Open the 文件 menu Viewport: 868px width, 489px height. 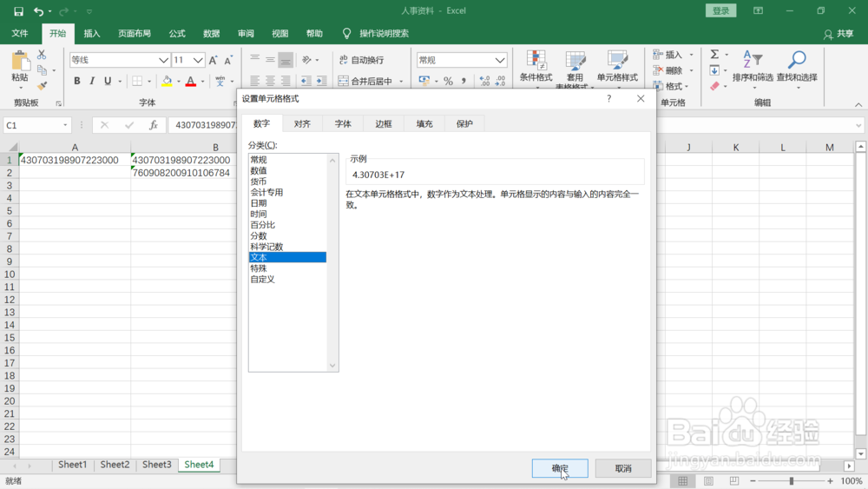click(x=20, y=33)
